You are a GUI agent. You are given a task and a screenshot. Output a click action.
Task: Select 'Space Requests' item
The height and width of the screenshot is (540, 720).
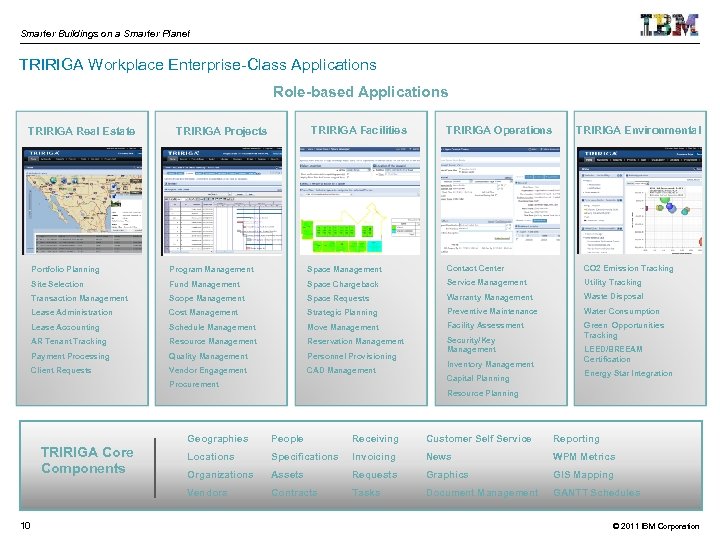pyautogui.click(x=338, y=298)
